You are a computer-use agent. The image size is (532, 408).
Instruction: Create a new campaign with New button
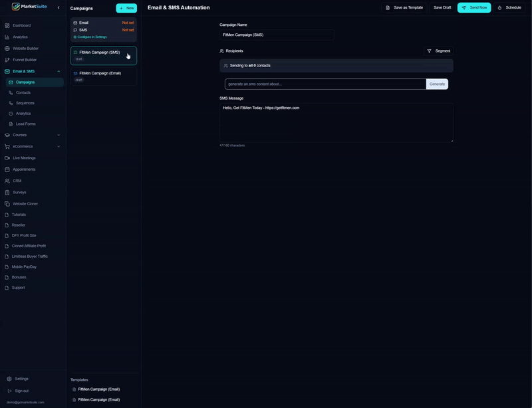[x=126, y=8]
